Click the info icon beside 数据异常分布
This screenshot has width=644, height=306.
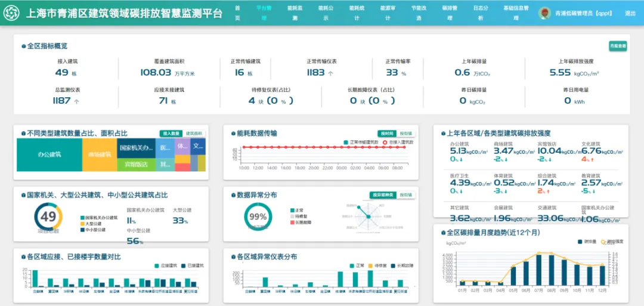233,195
